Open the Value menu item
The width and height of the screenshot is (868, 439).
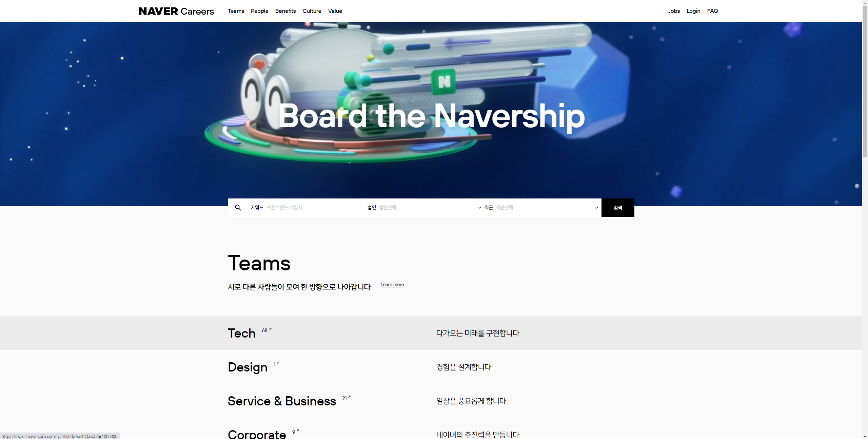pos(335,11)
